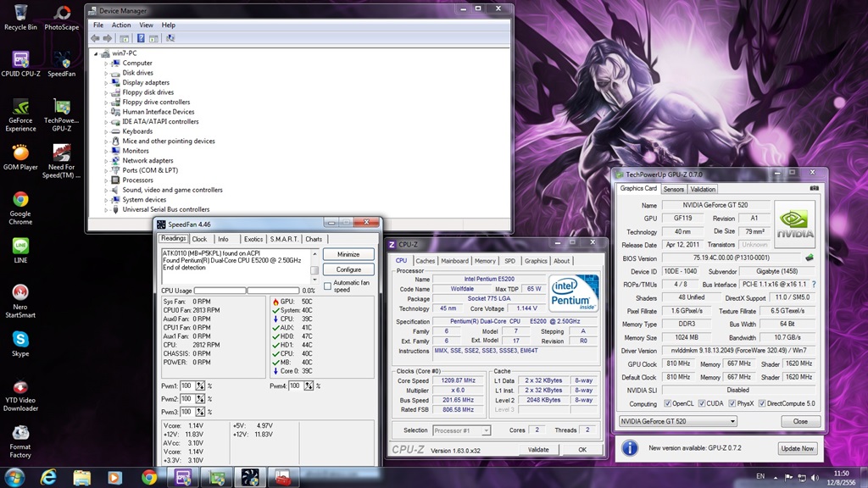Screen dimensions: 868x488
Task: Expand the Display adapters tree node
Action: click(107, 83)
